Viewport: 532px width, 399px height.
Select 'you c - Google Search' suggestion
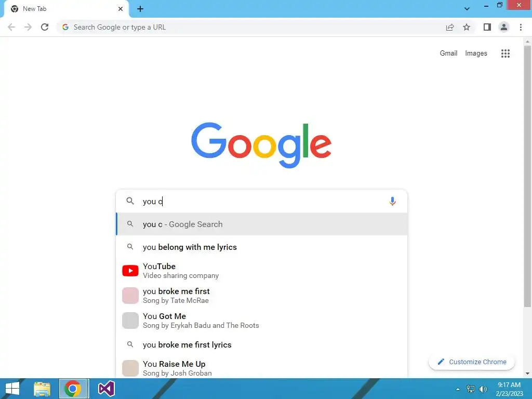click(262, 224)
